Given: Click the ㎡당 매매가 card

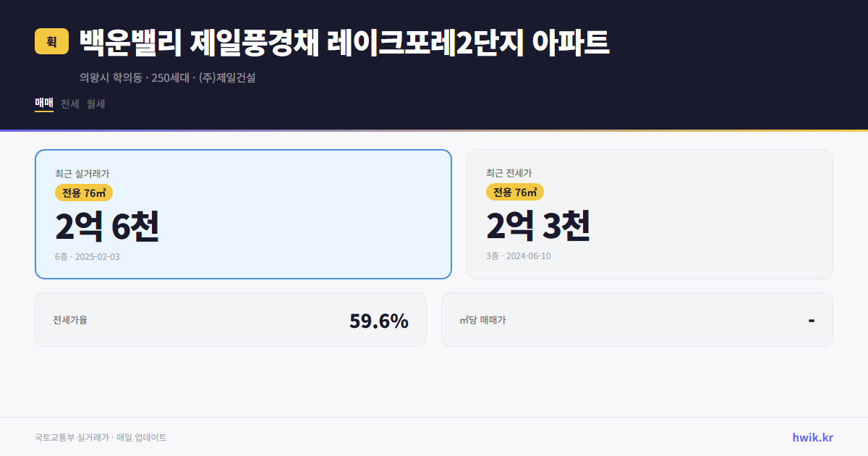Looking at the screenshot, I should [637, 319].
